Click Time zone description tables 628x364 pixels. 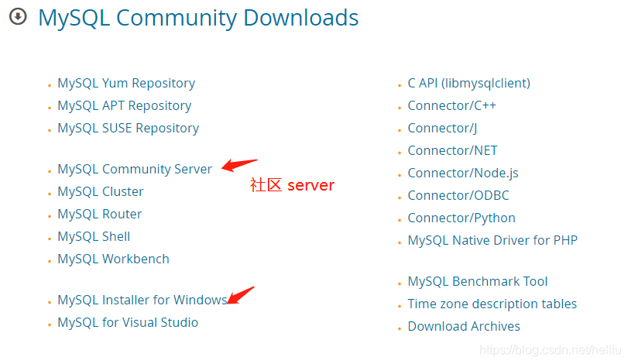tap(492, 304)
